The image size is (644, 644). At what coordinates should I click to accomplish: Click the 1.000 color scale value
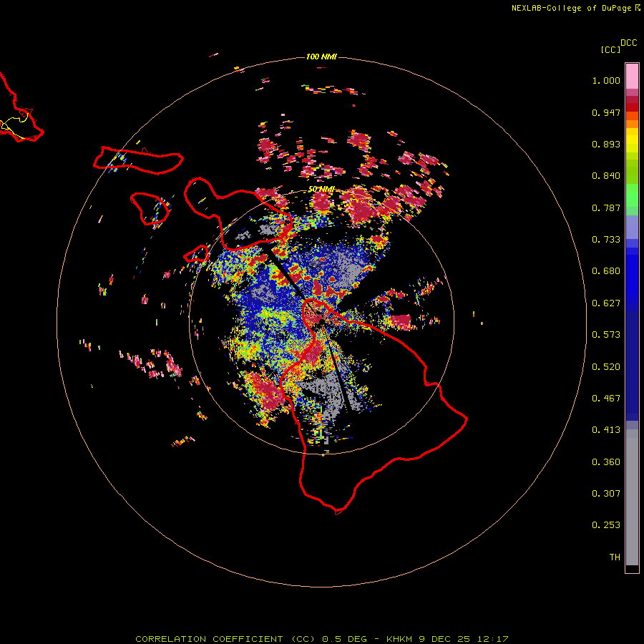tap(606, 80)
